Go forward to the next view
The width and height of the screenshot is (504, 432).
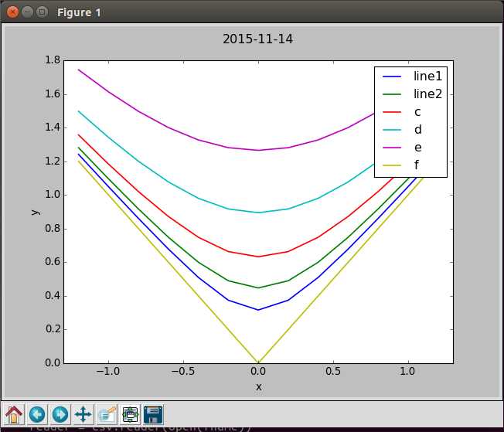[60, 414]
